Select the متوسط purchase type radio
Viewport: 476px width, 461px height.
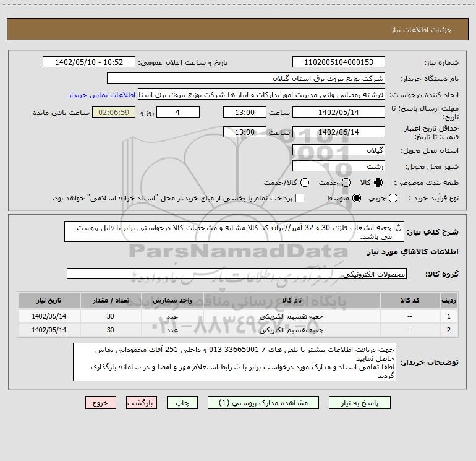pyautogui.click(x=357, y=198)
